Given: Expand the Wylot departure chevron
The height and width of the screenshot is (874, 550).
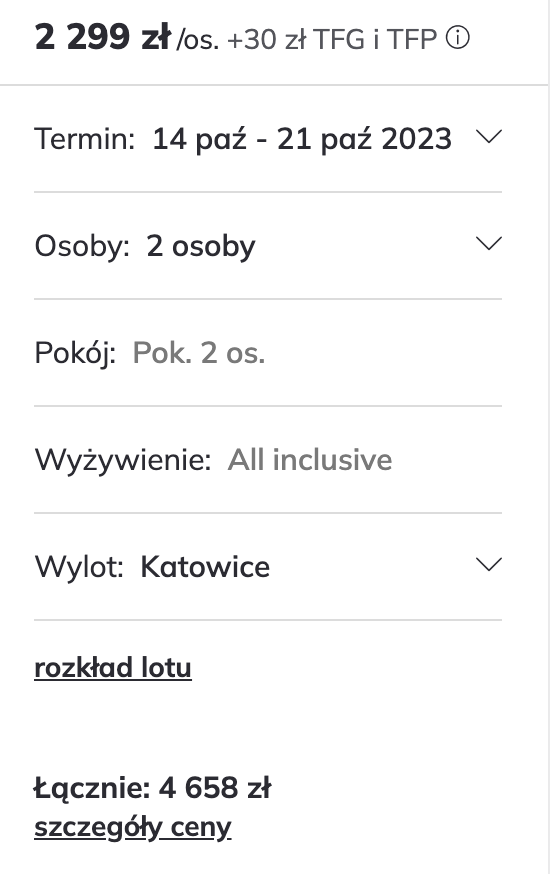Looking at the screenshot, I should (489, 565).
